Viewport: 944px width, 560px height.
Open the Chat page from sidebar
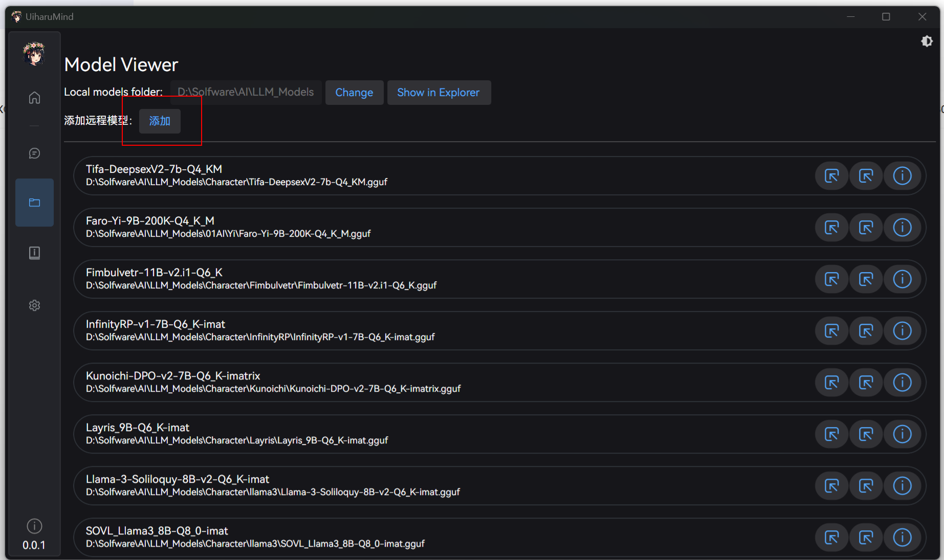pos(34,153)
